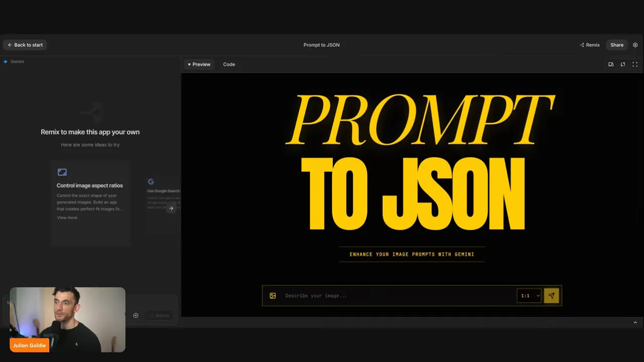Click the image upload icon in prompt box
The height and width of the screenshot is (362, 644).
(x=273, y=296)
